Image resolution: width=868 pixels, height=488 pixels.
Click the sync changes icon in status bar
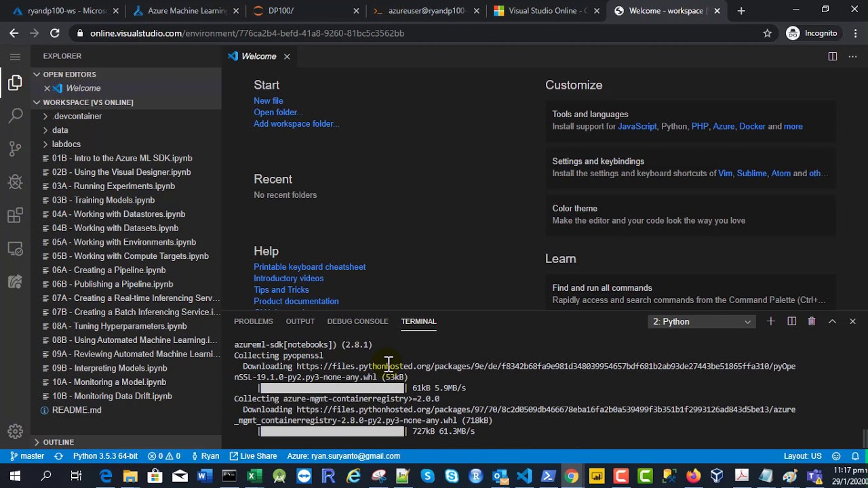click(x=58, y=456)
